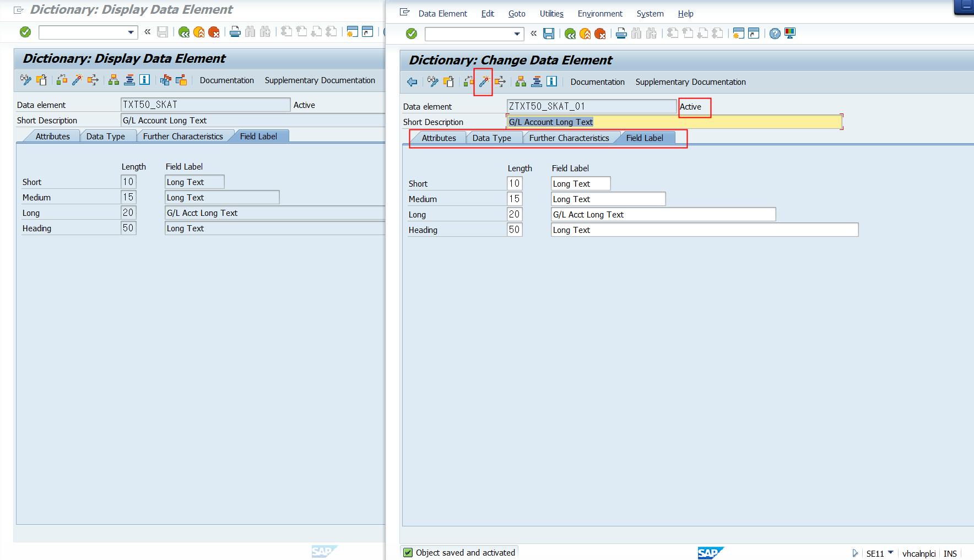974x560 pixels.
Task: Click Generate Shortcut icon in Change window
Action: tap(754, 34)
